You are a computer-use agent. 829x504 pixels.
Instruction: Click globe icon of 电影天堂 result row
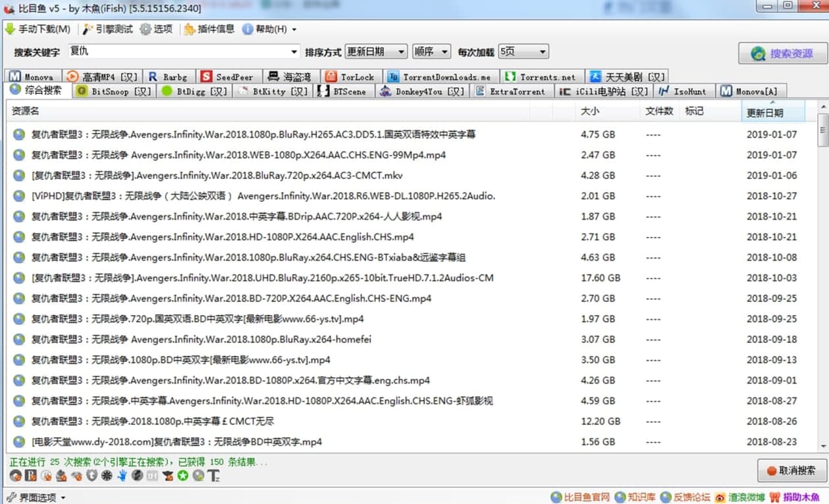coord(19,441)
